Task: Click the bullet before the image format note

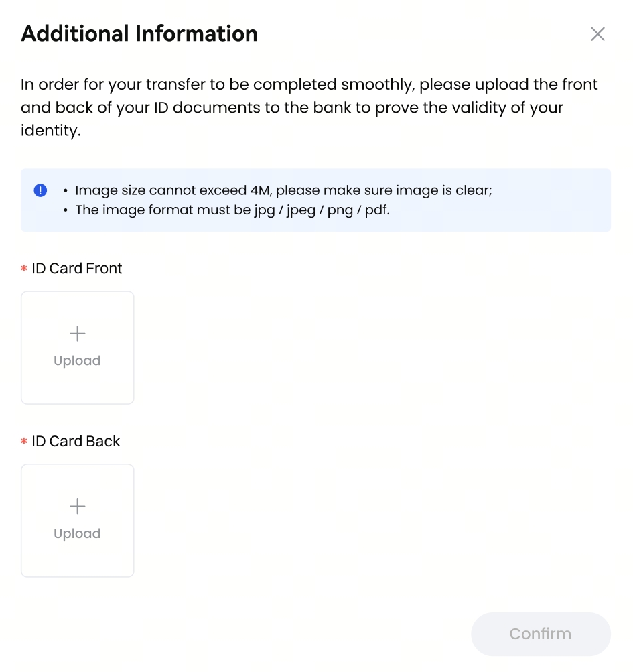Action: pos(66,210)
